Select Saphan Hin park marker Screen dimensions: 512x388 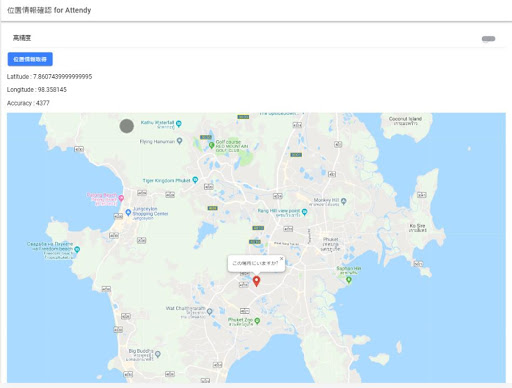pos(349,280)
